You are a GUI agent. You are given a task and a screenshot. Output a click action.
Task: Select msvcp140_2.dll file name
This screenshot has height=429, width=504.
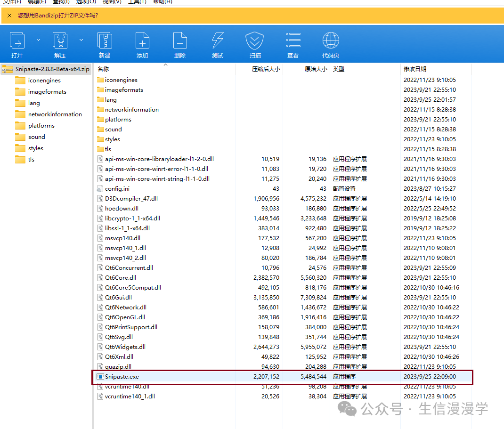[125, 258]
